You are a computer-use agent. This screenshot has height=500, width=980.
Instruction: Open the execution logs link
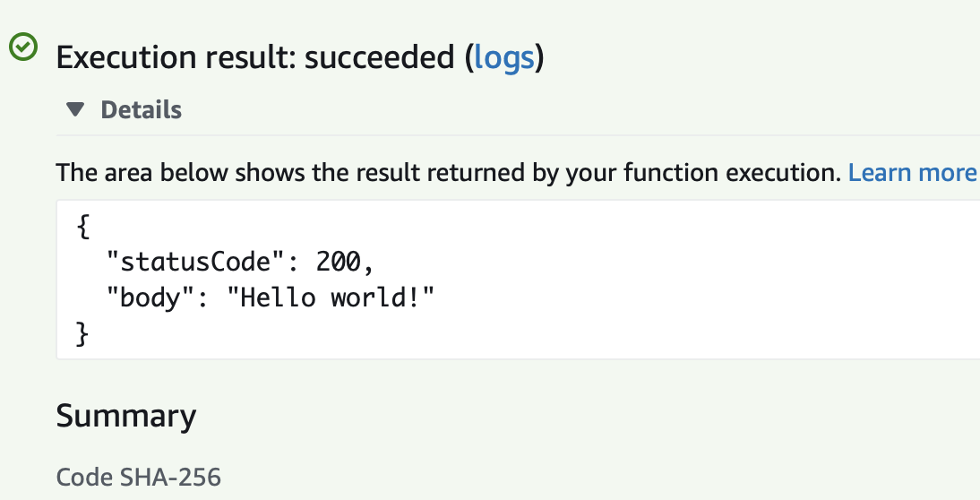504,58
